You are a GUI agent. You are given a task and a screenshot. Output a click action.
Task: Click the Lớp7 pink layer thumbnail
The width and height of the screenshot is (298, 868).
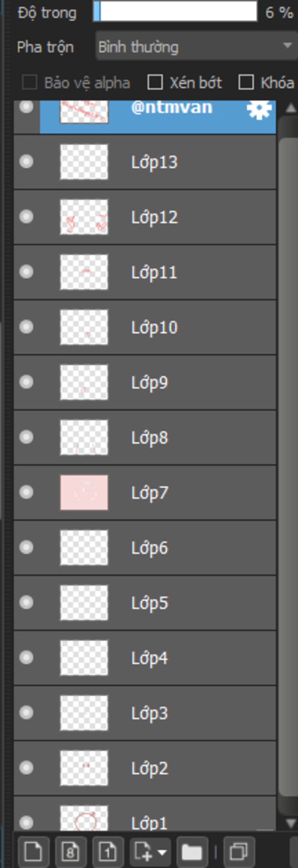[84, 492]
